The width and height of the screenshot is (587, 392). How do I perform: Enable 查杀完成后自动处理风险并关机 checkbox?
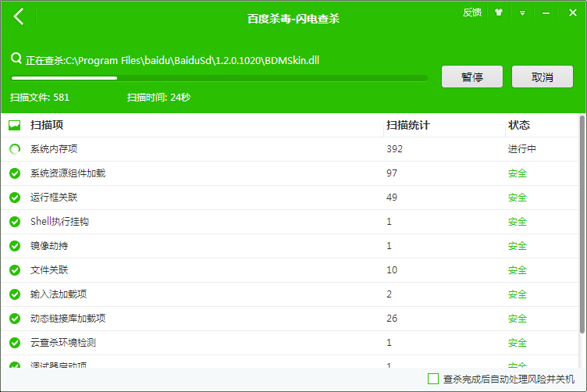click(433, 379)
